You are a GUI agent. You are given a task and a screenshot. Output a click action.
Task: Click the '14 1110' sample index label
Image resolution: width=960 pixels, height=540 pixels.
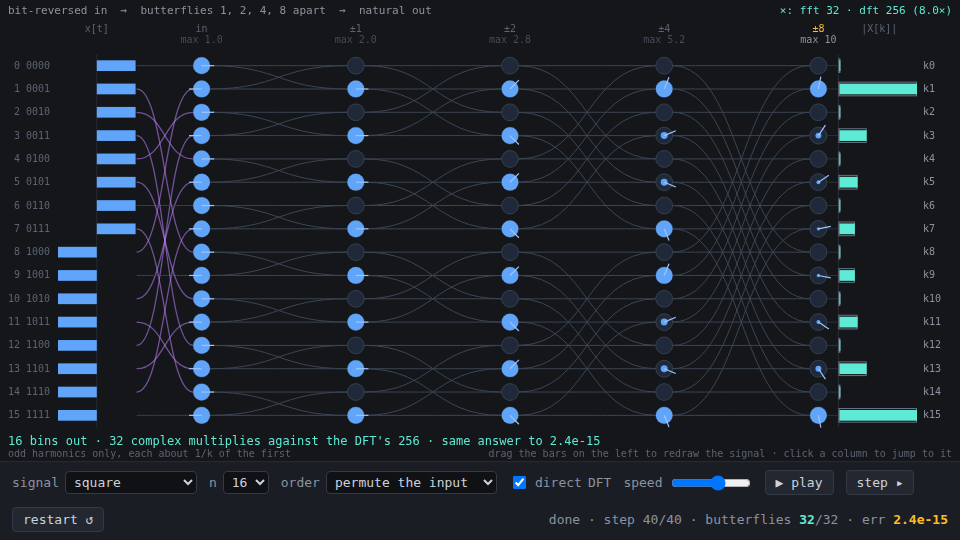[x=29, y=391]
